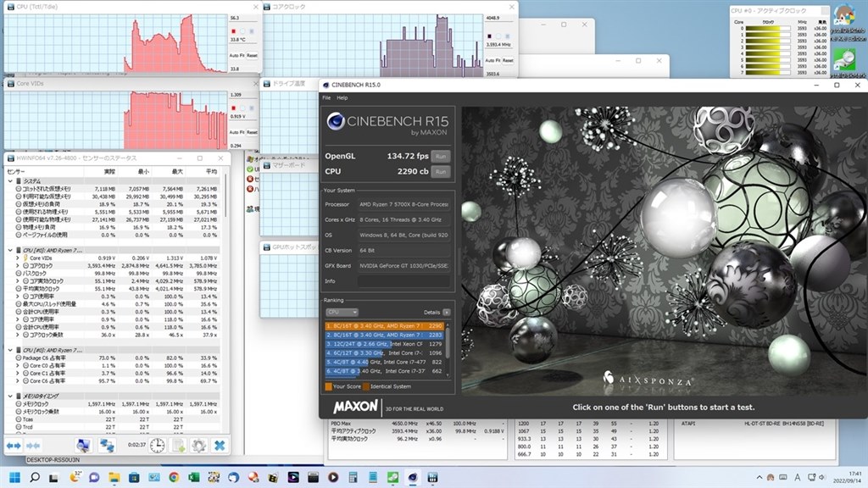Open the media player taskbar icon
868x488 pixels.
click(332, 477)
